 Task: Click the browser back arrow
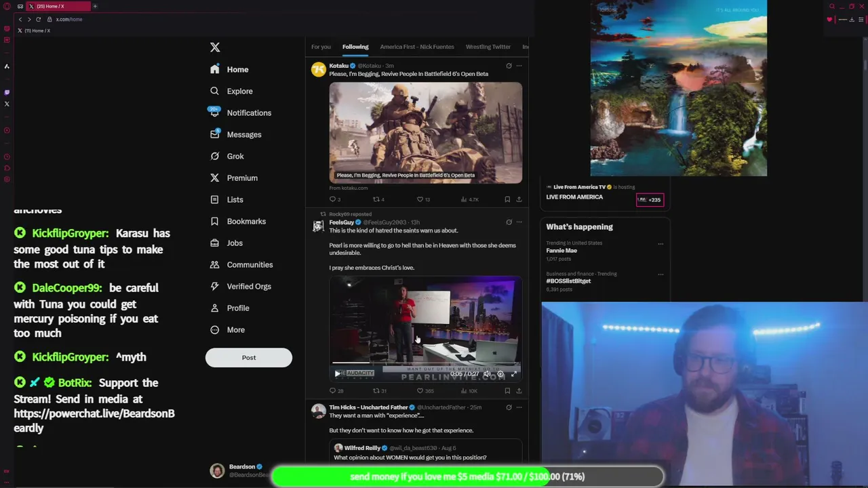click(20, 19)
